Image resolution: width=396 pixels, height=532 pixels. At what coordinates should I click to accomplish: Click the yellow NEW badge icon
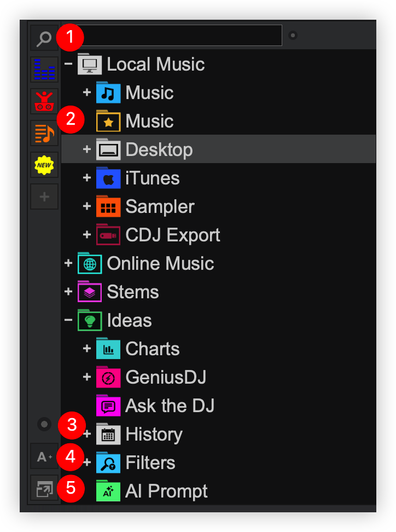(x=44, y=165)
